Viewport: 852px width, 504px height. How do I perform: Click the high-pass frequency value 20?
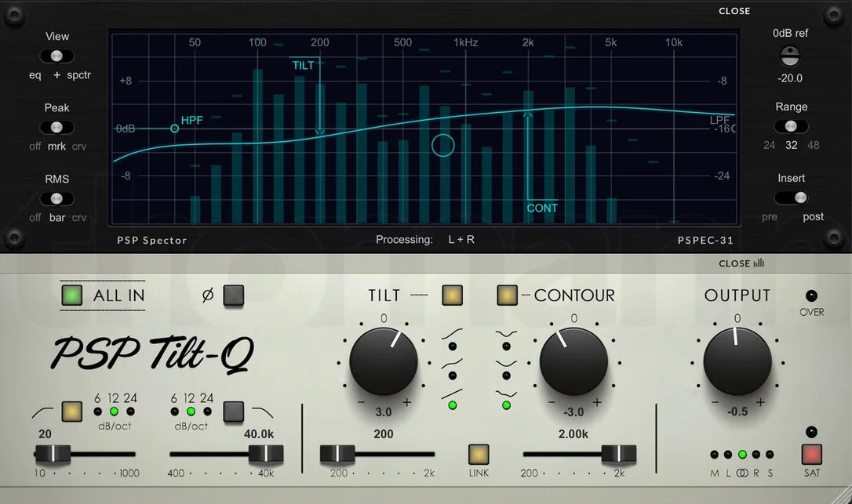45,434
